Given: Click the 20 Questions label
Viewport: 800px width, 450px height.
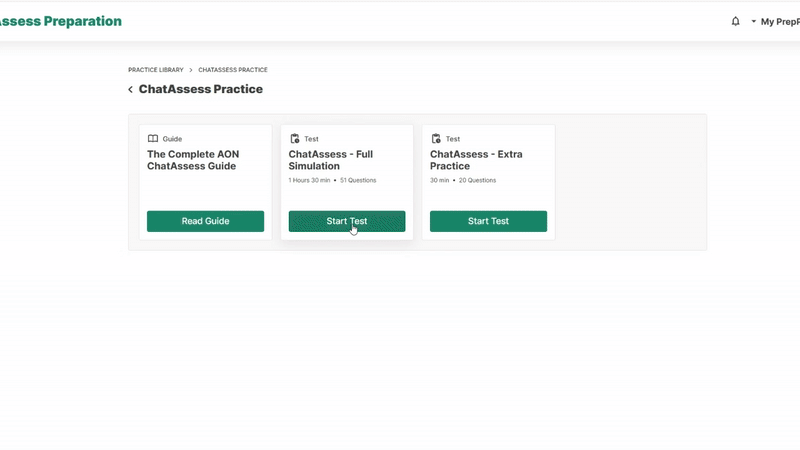Looking at the screenshot, I should [477, 181].
